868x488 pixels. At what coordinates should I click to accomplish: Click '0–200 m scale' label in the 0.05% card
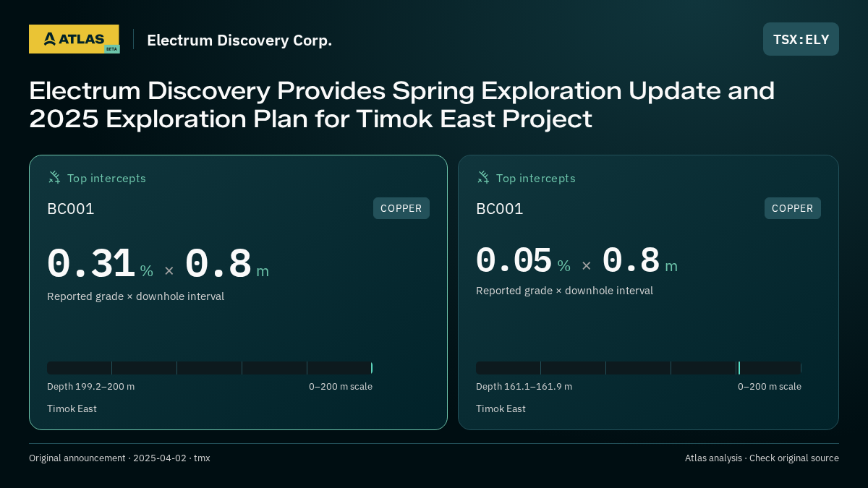(770, 387)
